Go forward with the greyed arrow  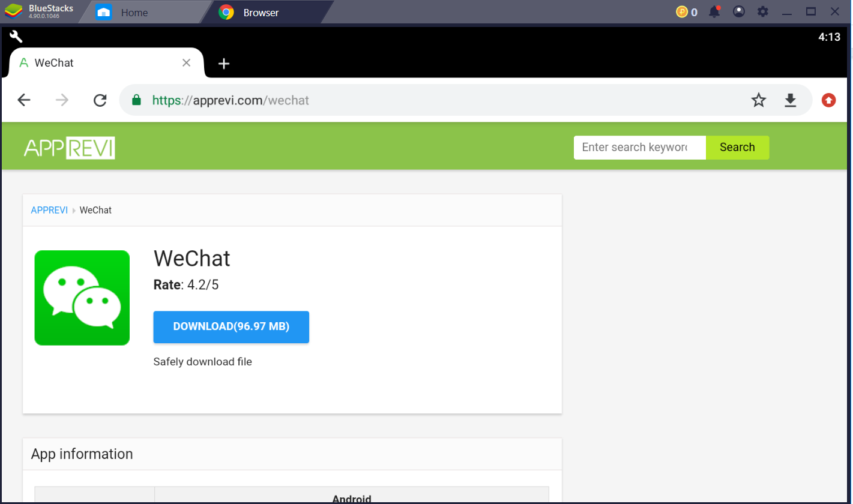(x=62, y=100)
